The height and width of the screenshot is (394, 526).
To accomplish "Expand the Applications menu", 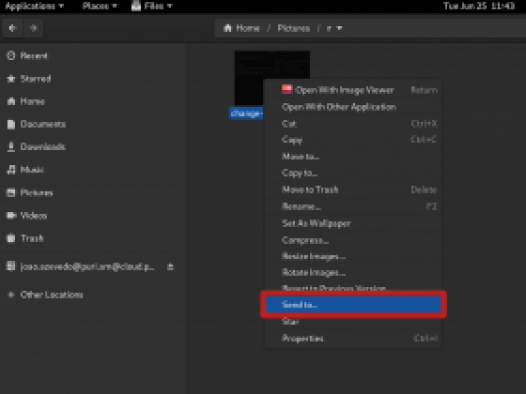I will click(x=34, y=6).
